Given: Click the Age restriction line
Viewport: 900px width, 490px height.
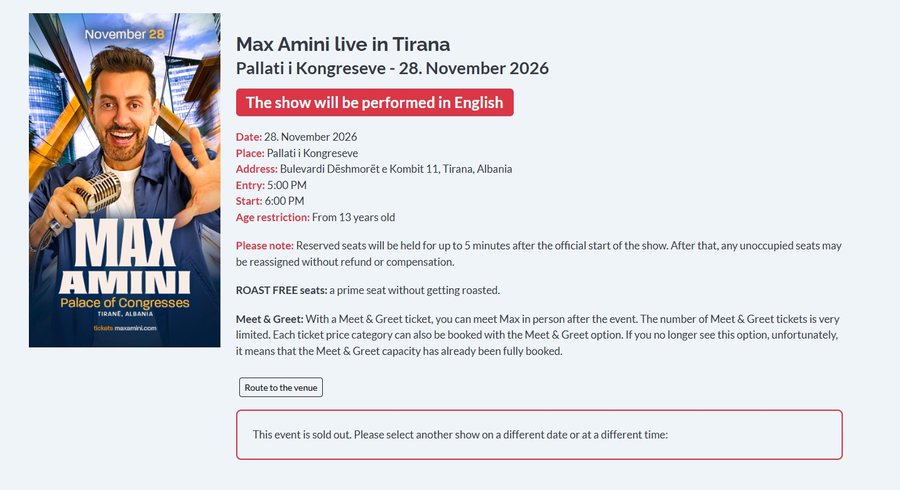Looking at the screenshot, I should (x=315, y=217).
